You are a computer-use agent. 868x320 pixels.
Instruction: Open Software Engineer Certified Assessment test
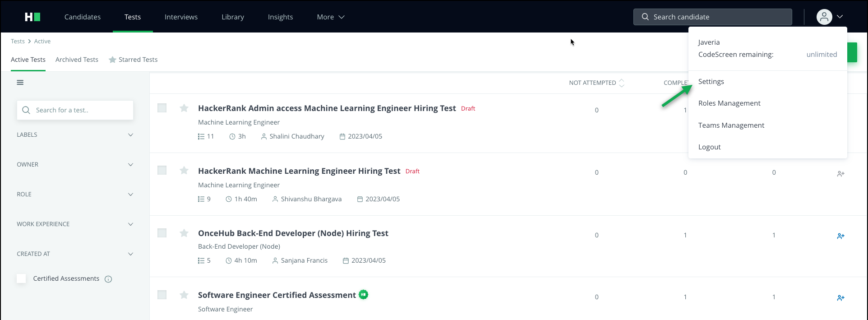tap(277, 295)
